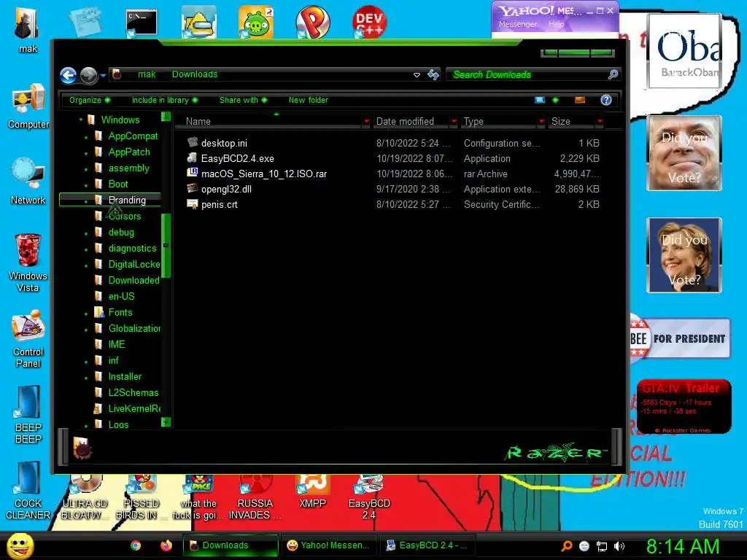Open the Date modified column filter dropdown
Image resolution: width=747 pixels, height=560 pixels.
[x=454, y=122]
